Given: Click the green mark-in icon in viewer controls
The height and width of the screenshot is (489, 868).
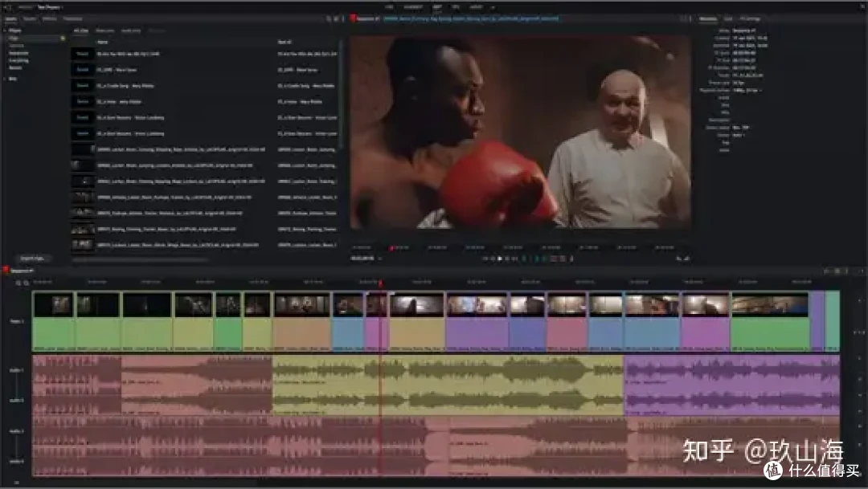Looking at the screenshot, I should pyautogui.click(x=523, y=259).
